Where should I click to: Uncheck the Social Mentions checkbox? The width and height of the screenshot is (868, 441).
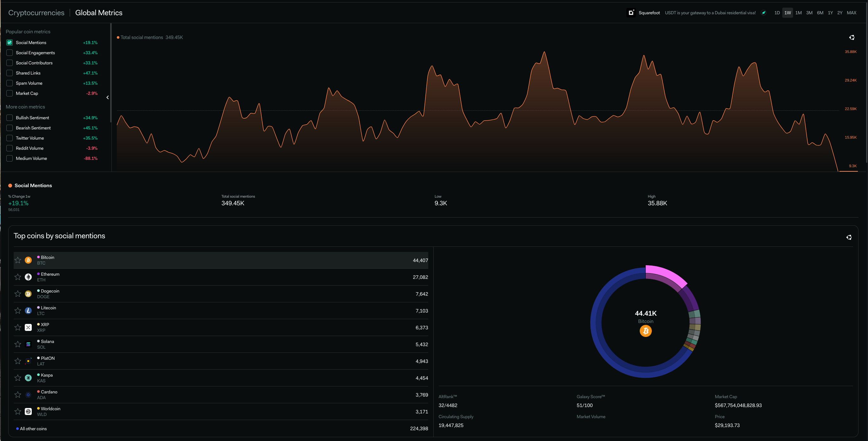10,43
